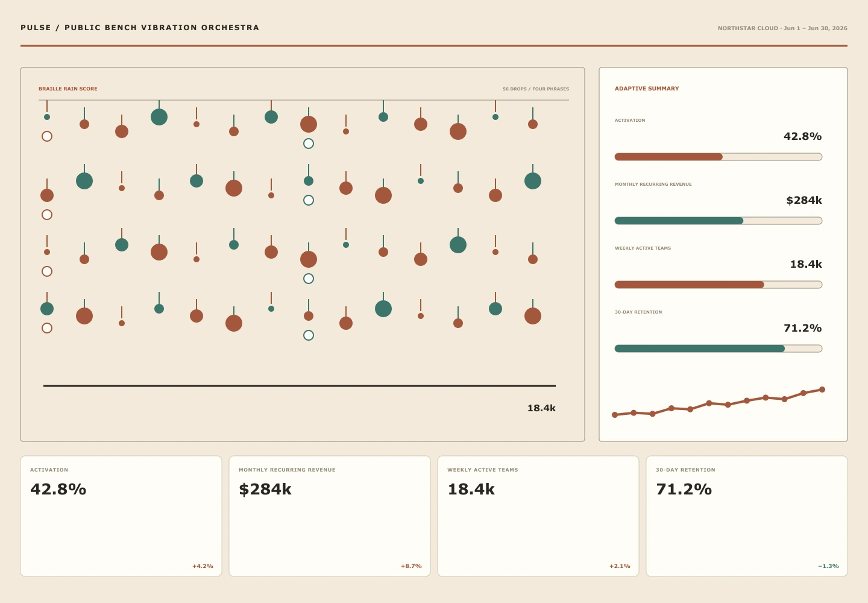
Task: Open the Activation KPI card's '42.8%' value
Action: click(x=58, y=489)
